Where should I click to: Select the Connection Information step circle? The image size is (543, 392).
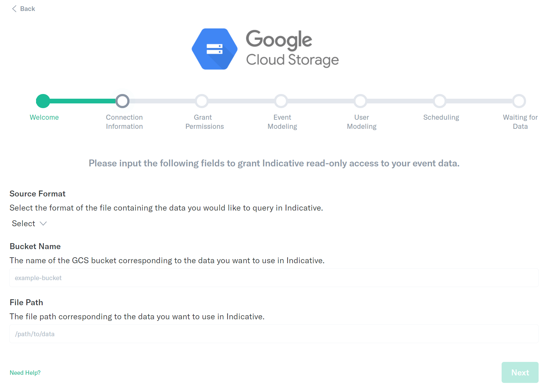pyautogui.click(x=123, y=101)
